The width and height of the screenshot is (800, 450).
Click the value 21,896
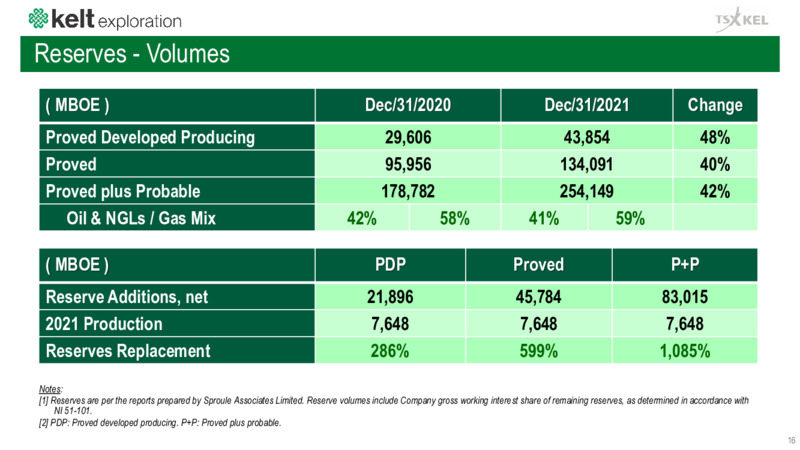pos(390,297)
